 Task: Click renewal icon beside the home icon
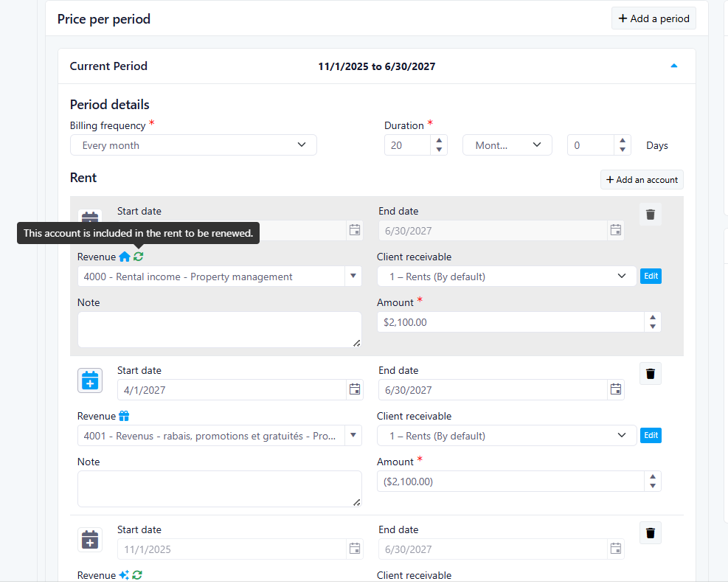pos(139,257)
